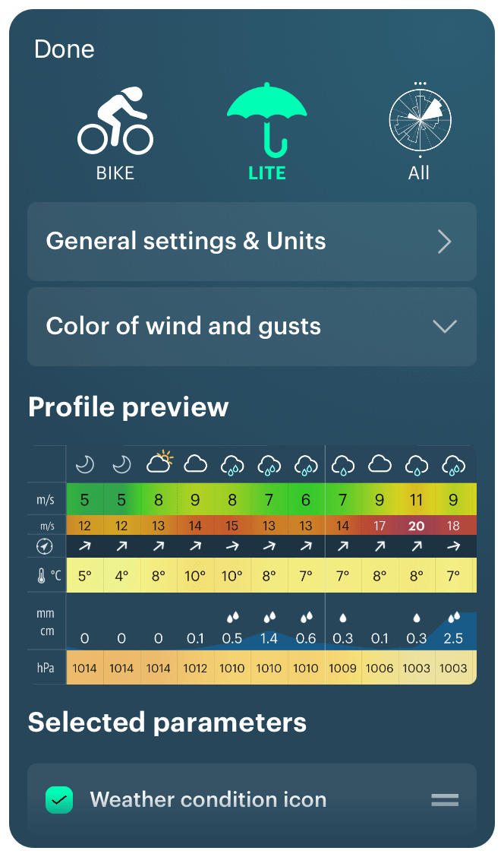Viewport: 504px width, 857px height.
Task: Expand the Color of wind and gusts section
Action: 251,326
